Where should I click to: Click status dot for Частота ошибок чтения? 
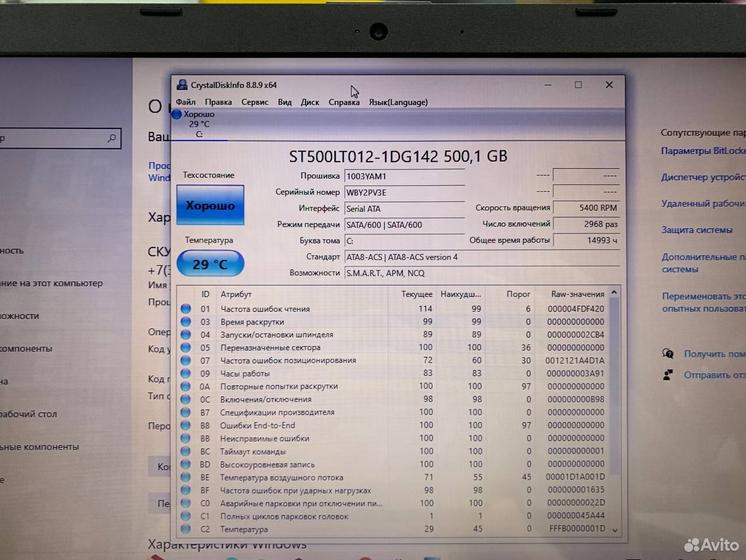click(186, 309)
